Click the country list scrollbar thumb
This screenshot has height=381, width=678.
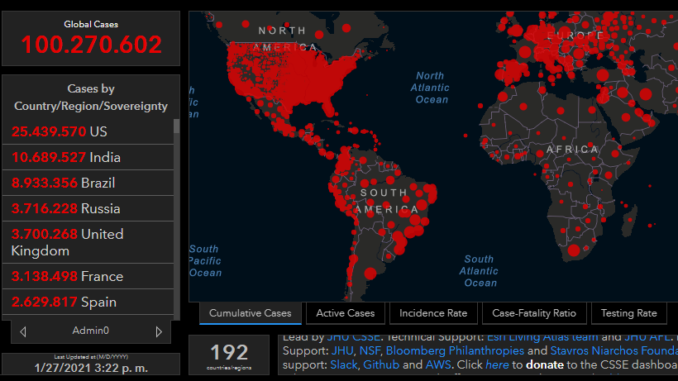176,126
